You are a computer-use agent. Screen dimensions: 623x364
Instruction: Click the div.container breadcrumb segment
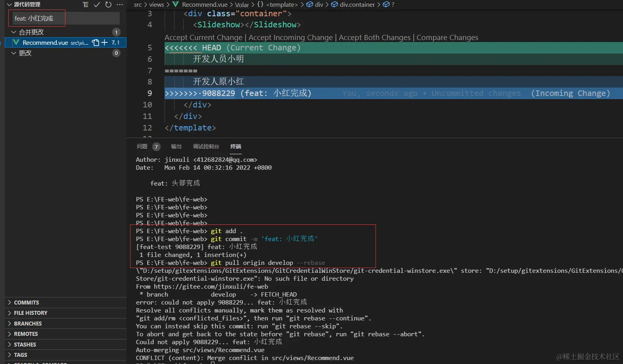pyautogui.click(x=357, y=4)
